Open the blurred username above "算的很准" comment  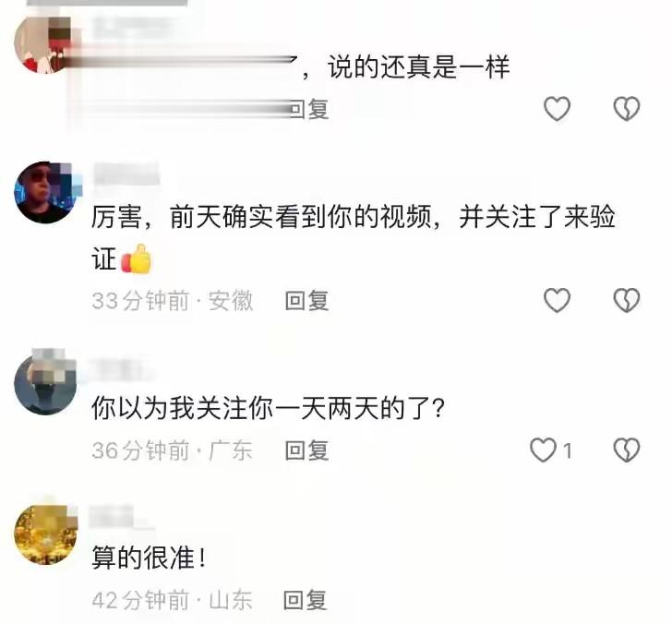pyautogui.click(x=120, y=516)
